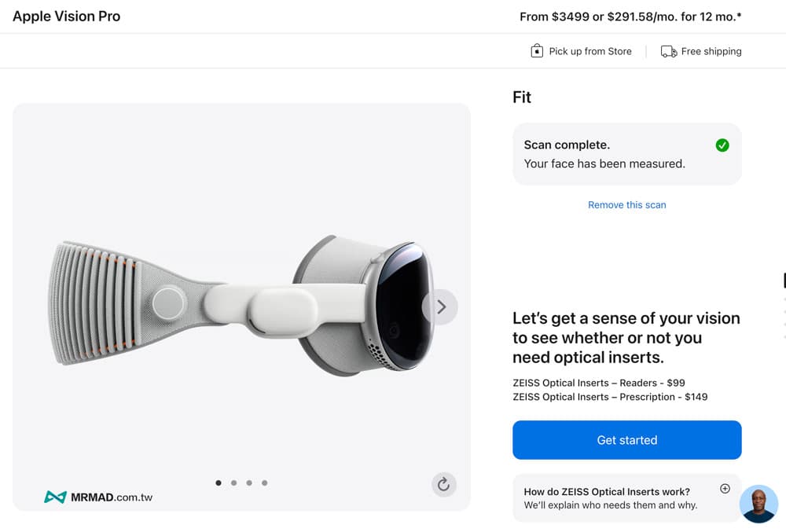Click the Remove this scan link
The width and height of the screenshot is (786, 532).
coord(626,205)
